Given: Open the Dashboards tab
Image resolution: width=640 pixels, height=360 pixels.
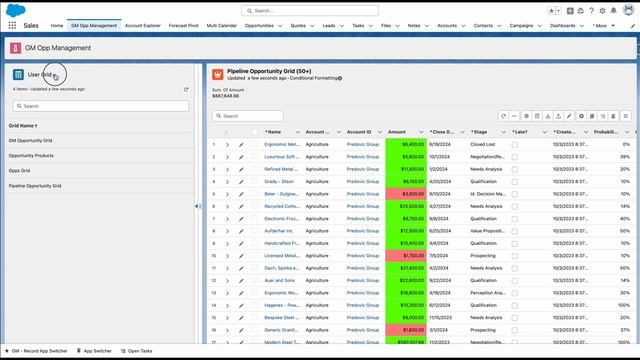Looking at the screenshot, I should tap(562, 26).
